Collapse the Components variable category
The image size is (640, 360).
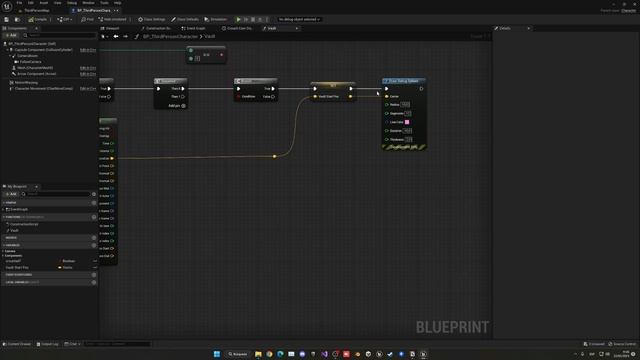(3, 256)
